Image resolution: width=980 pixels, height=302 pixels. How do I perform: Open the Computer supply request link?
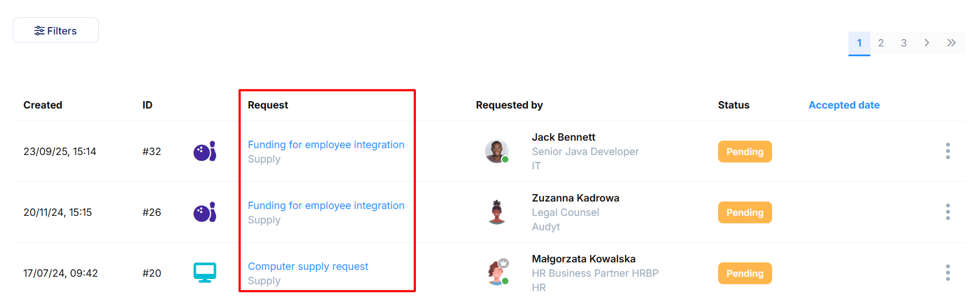click(x=308, y=266)
